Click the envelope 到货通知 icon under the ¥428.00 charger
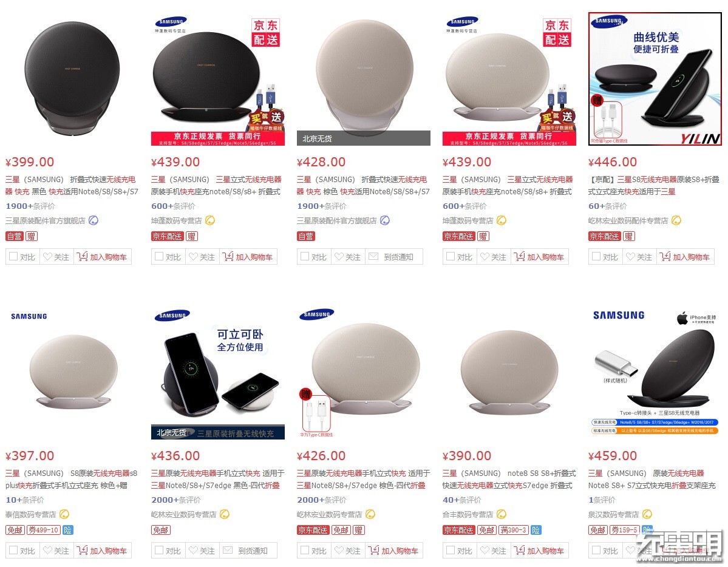The height and width of the screenshot is (567, 728). 373,256
